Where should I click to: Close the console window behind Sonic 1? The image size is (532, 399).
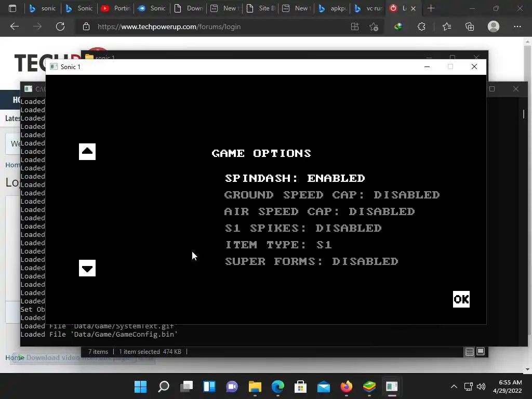pos(516,89)
